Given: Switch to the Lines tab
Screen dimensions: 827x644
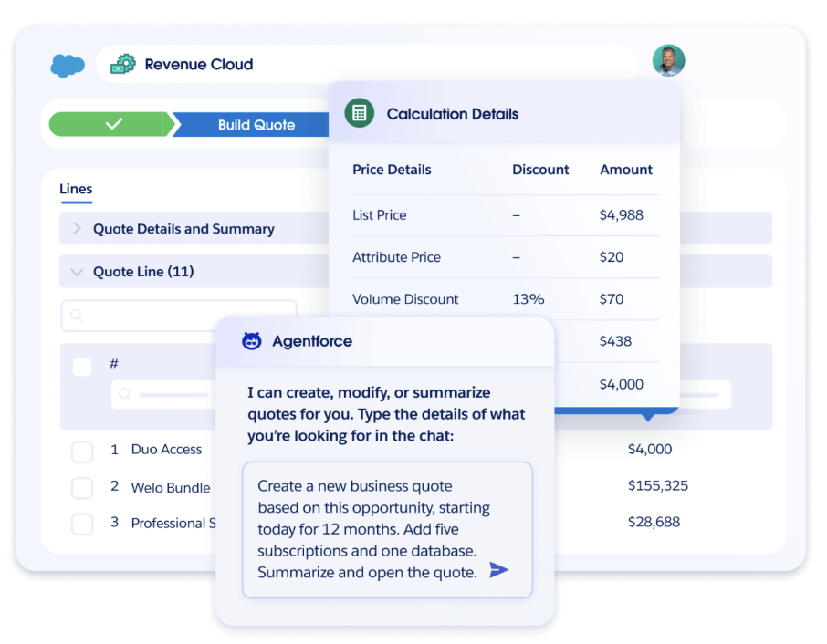Looking at the screenshot, I should point(76,189).
